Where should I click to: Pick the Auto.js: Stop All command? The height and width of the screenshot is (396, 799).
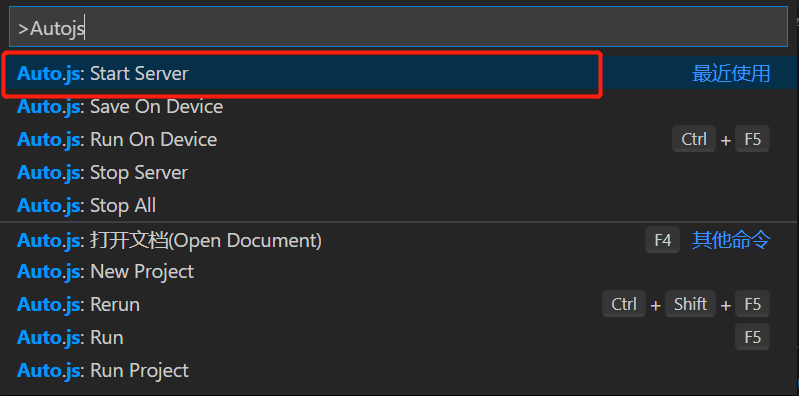tap(398, 205)
